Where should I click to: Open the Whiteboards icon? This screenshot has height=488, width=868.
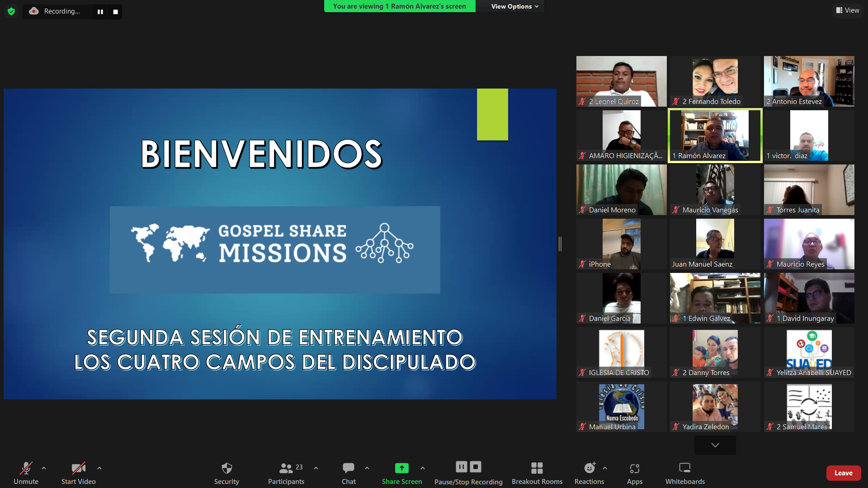[685, 468]
